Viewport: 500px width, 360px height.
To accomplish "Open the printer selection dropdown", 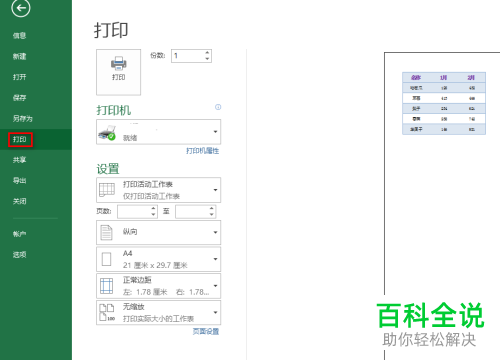I will tap(158, 132).
